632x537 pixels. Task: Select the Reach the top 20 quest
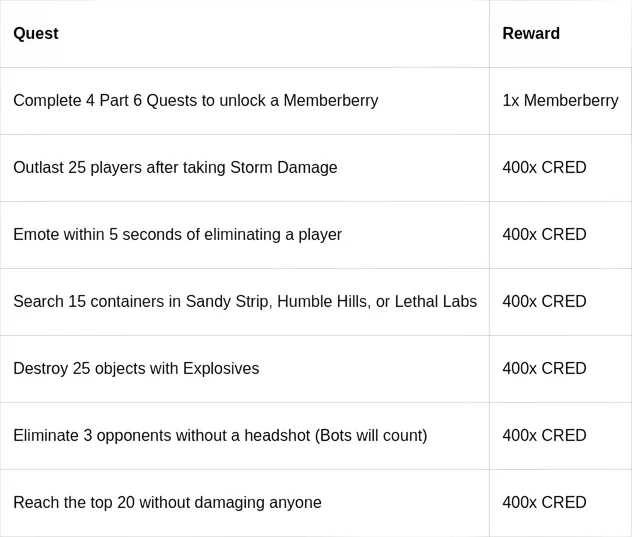tap(167, 503)
